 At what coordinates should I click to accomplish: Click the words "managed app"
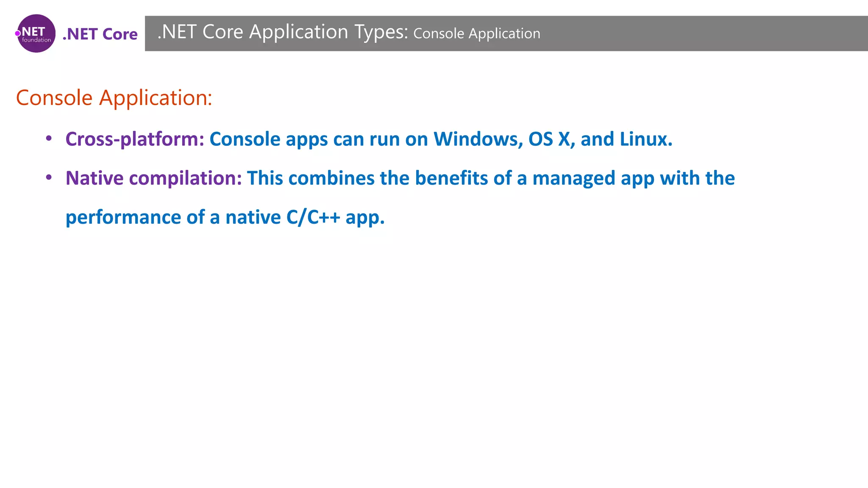[x=593, y=178]
